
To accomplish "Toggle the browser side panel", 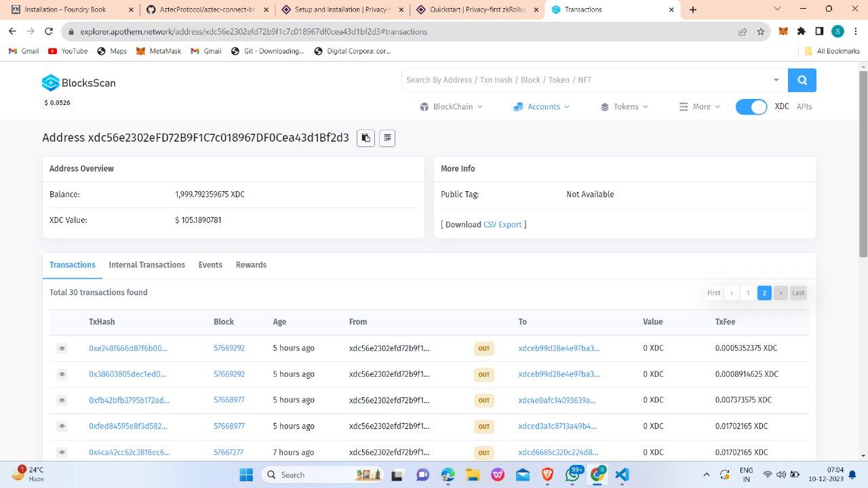I will (819, 31).
